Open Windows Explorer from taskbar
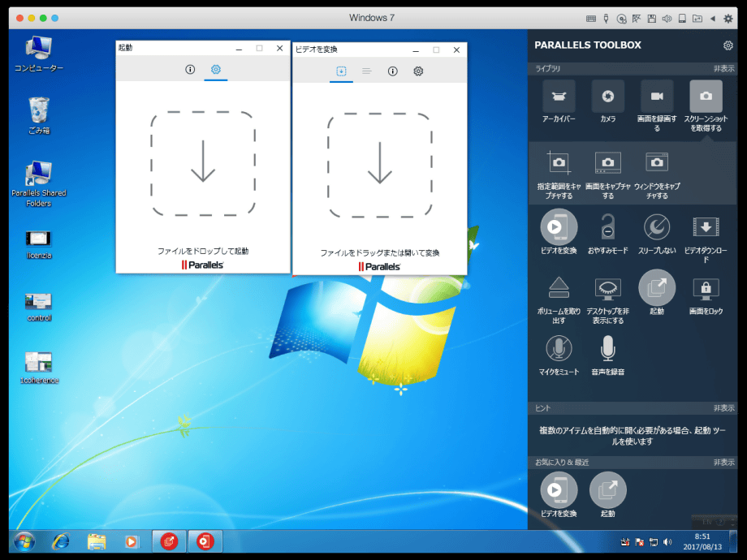 point(97,541)
